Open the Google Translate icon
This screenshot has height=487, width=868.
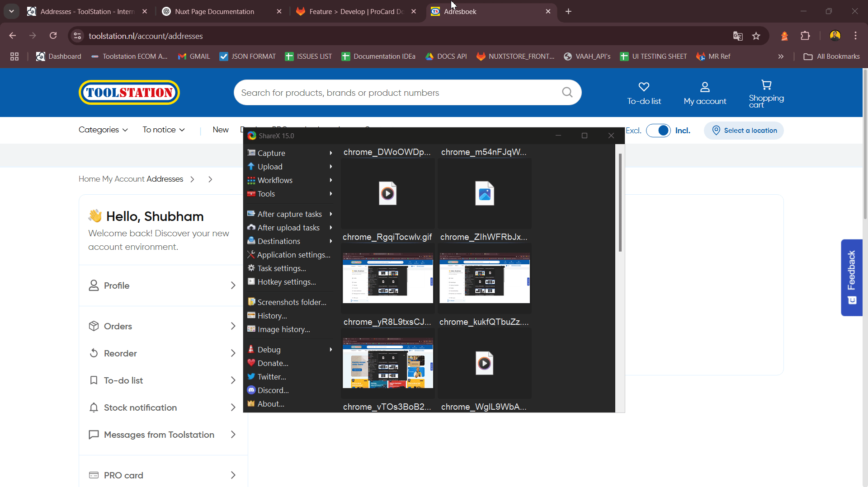738,36
